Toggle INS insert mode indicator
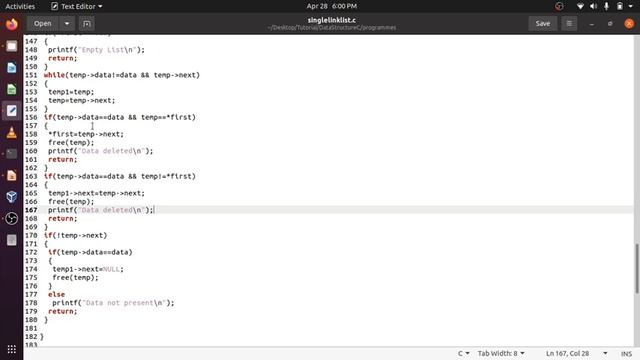 (626, 353)
